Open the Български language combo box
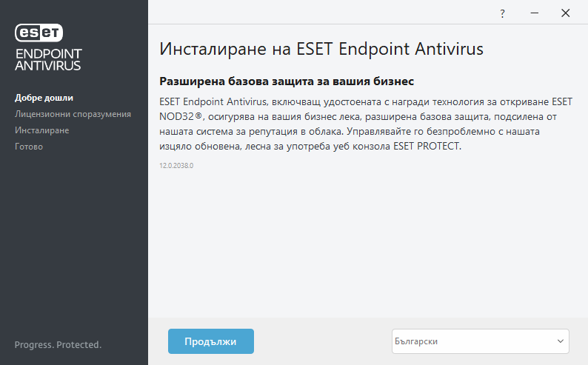 tap(474, 341)
